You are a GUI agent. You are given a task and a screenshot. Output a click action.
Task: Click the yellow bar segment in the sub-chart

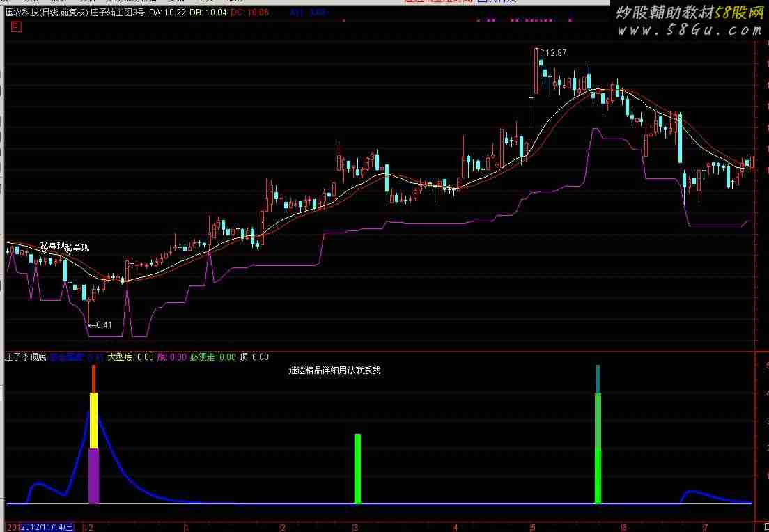pyautogui.click(x=93, y=420)
